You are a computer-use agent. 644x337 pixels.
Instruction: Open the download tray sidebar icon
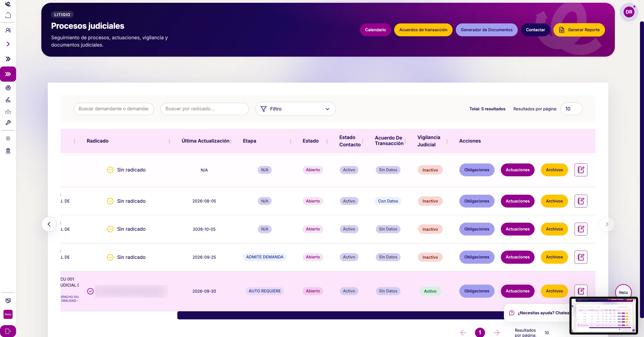pos(8,111)
